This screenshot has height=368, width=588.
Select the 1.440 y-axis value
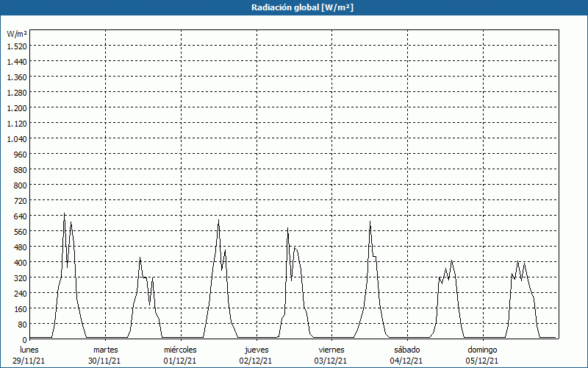tap(17, 62)
